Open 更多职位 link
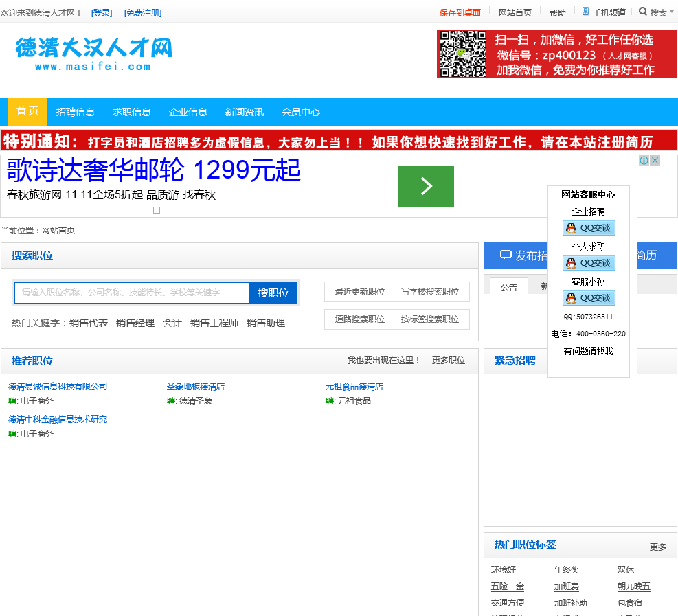 449,361
